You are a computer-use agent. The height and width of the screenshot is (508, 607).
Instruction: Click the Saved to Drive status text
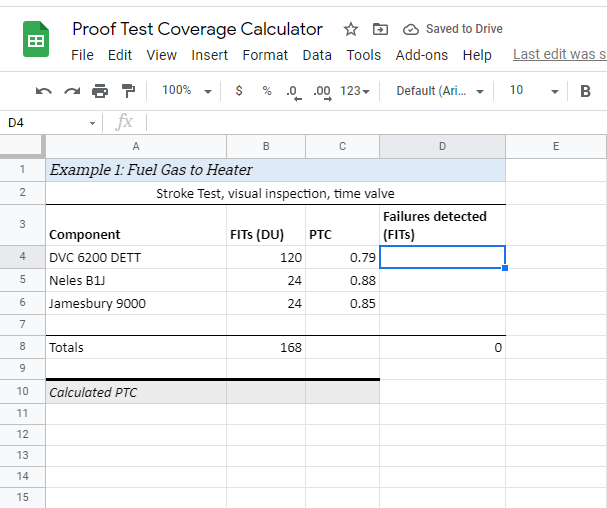click(464, 29)
